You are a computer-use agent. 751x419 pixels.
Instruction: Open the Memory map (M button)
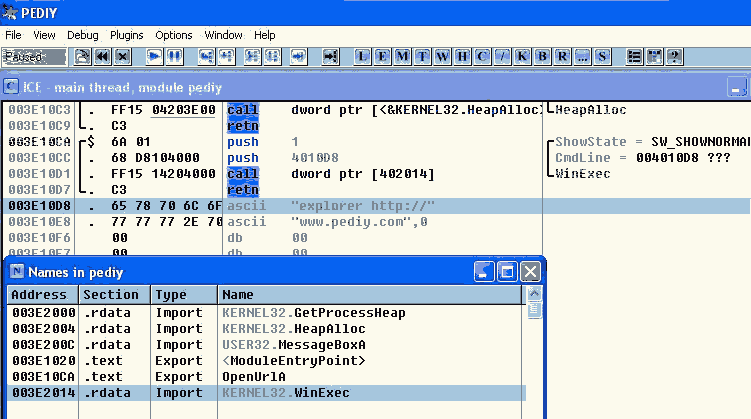point(402,56)
